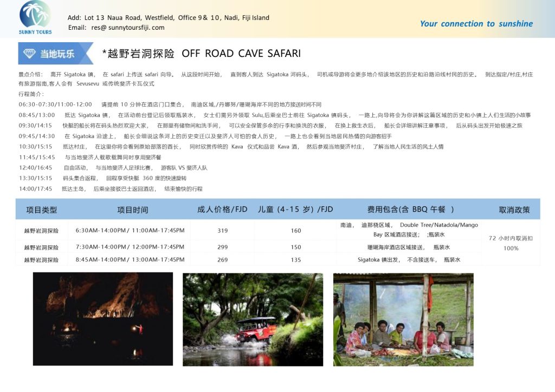555x392 pixels.
Task: Open the villagers under hut photo
Action: tap(403, 319)
